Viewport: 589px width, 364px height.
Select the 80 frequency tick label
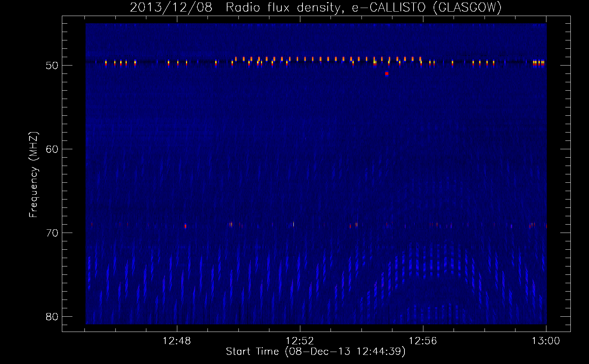(x=52, y=317)
